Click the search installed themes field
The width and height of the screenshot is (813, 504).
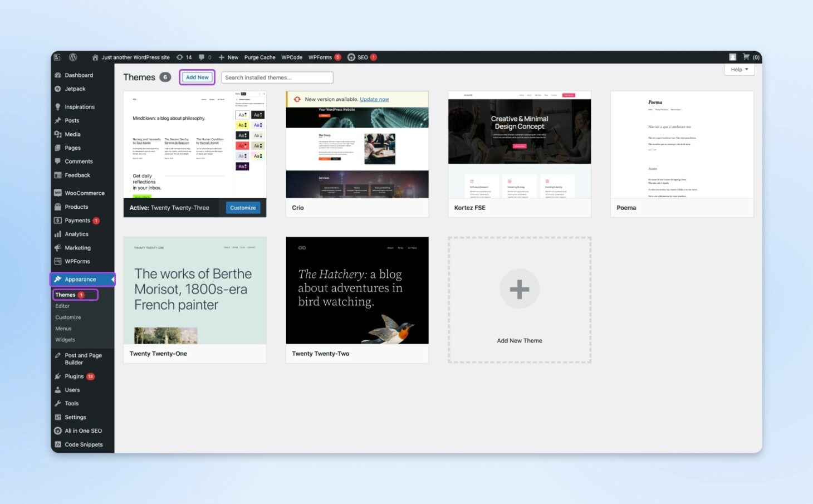click(x=277, y=77)
